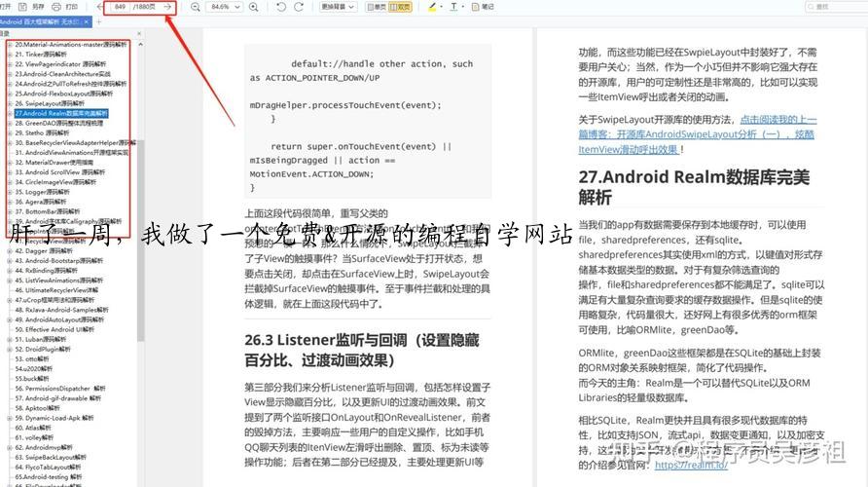Add a new tab with plus
The width and height of the screenshot is (868, 487).
(99, 21)
